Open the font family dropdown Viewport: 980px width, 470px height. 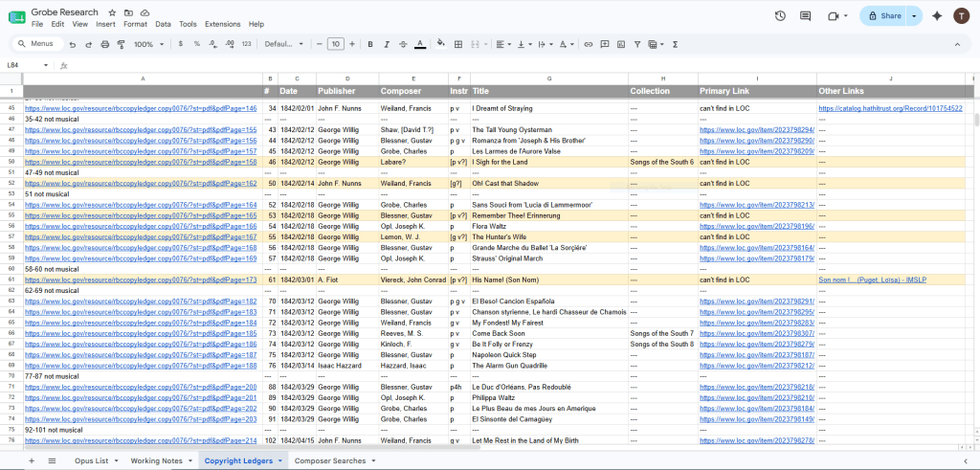click(283, 44)
